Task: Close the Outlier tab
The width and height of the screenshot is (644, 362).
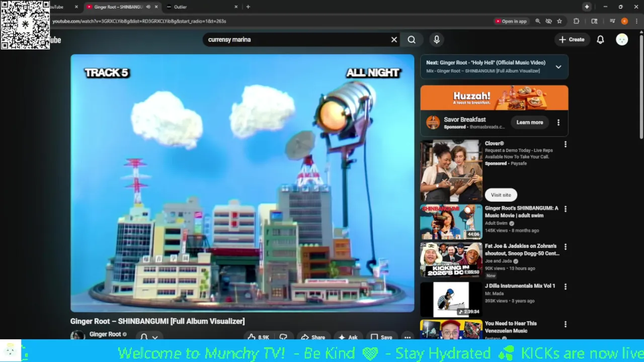Action: [x=236, y=7]
